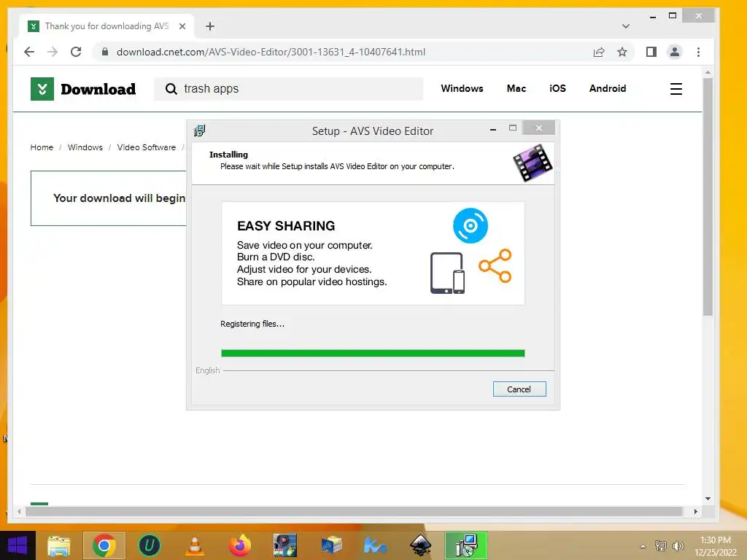Open the Chrome three-dot menu
The height and width of the screenshot is (560, 747).
point(698,52)
